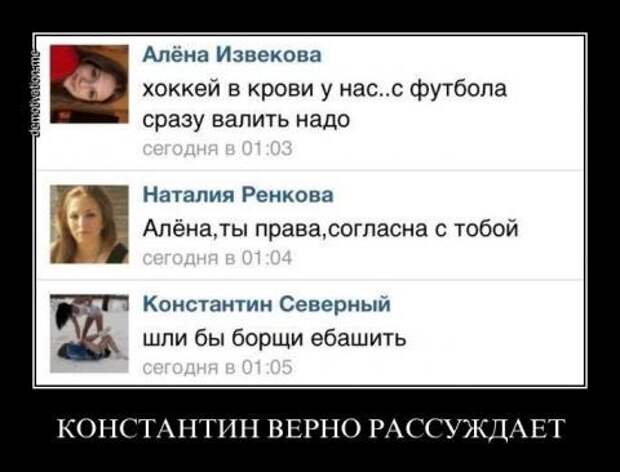The height and width of the screenshot is (472, 620).
Task: Click timestamp сегодня в 01:05
Action: (217, 368)
